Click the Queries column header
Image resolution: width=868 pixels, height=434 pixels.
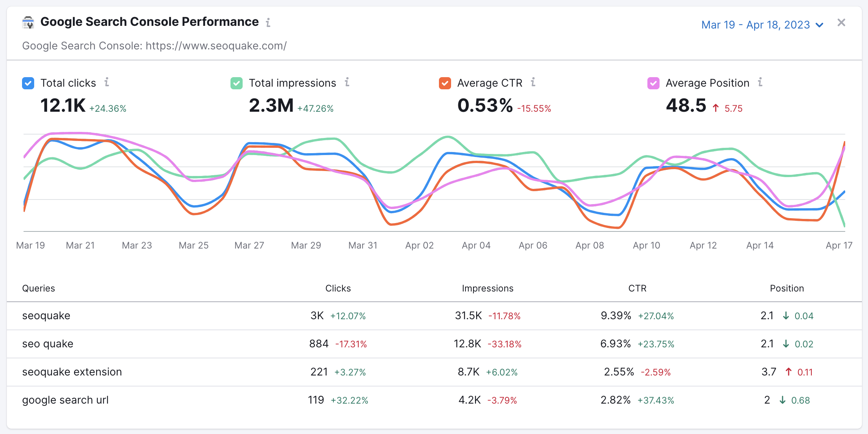[39, 288]
